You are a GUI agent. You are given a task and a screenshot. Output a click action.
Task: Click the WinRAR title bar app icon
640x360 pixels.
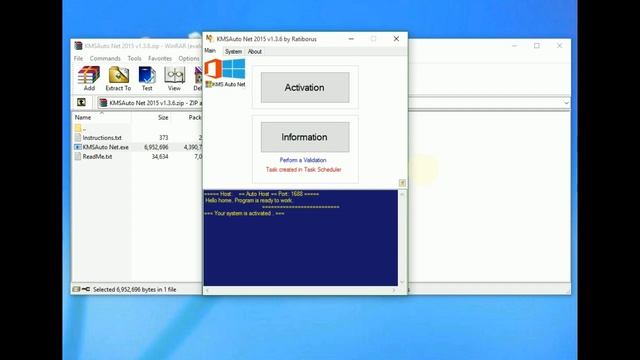(x=78, y=46)
